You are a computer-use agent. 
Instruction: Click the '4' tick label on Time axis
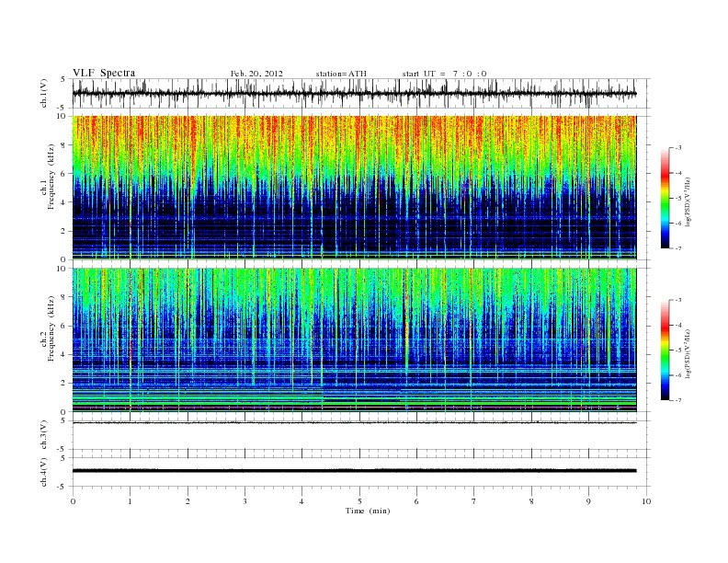pyautogui.click(x=301, y=501)
